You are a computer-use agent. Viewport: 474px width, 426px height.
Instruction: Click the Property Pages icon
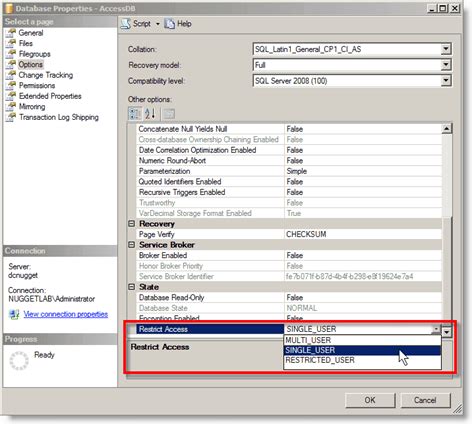(169, 114)
